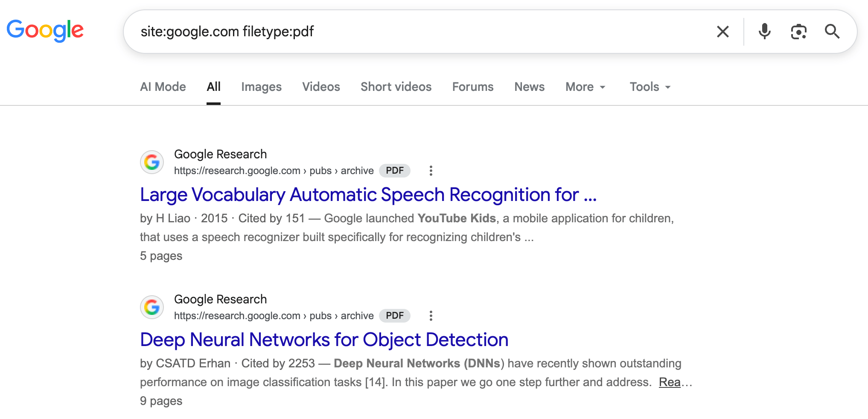Open three-dot menu for Object Detection result
Viewport: 868px width, 419px height.
pos(431,316)
